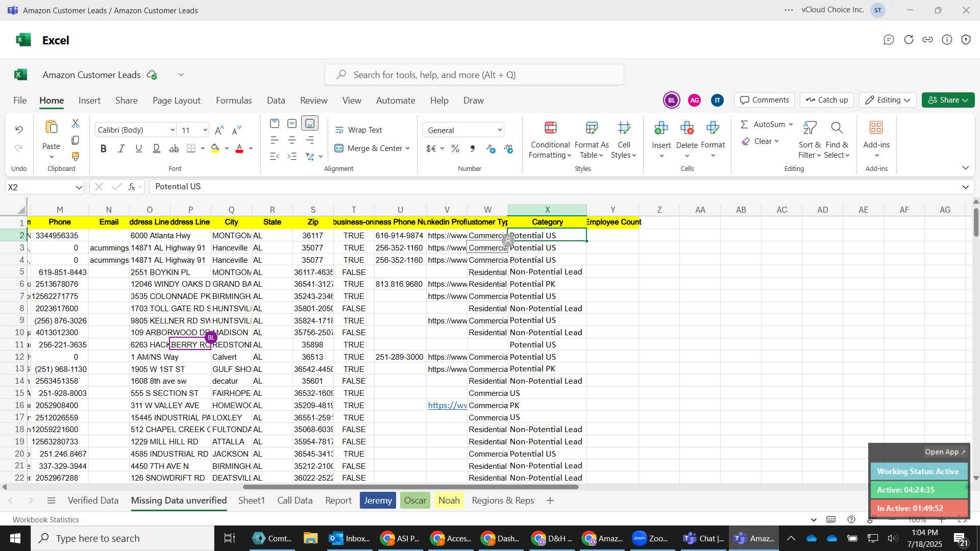Open the AutoSum dropdown arrow
The width and height of the screenshot is (980, 551).
pyautogui.click(x=791, y=124)
